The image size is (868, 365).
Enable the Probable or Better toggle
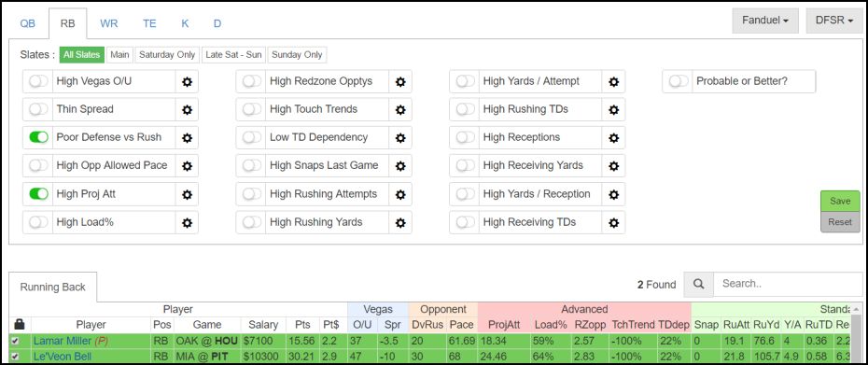point(679,81)
